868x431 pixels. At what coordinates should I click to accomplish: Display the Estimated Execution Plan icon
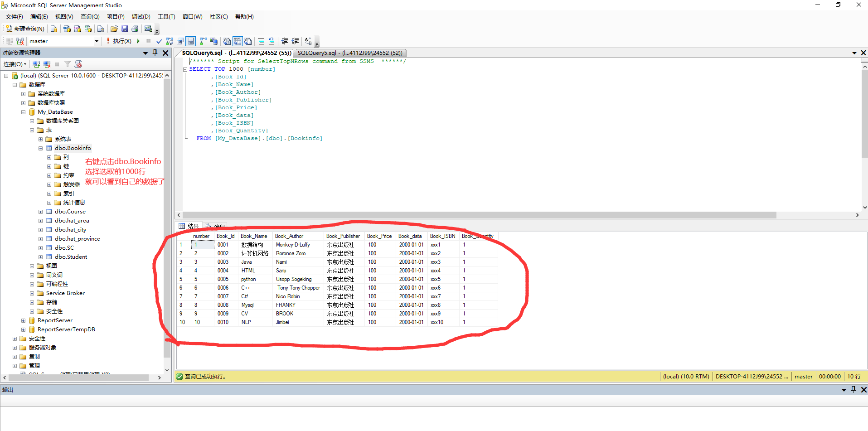click(x=170, y=41)
